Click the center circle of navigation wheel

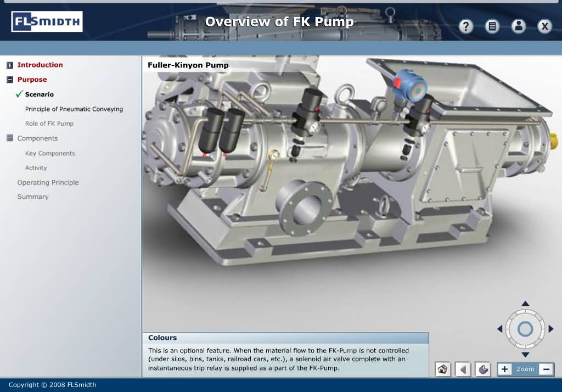[525, 329]
